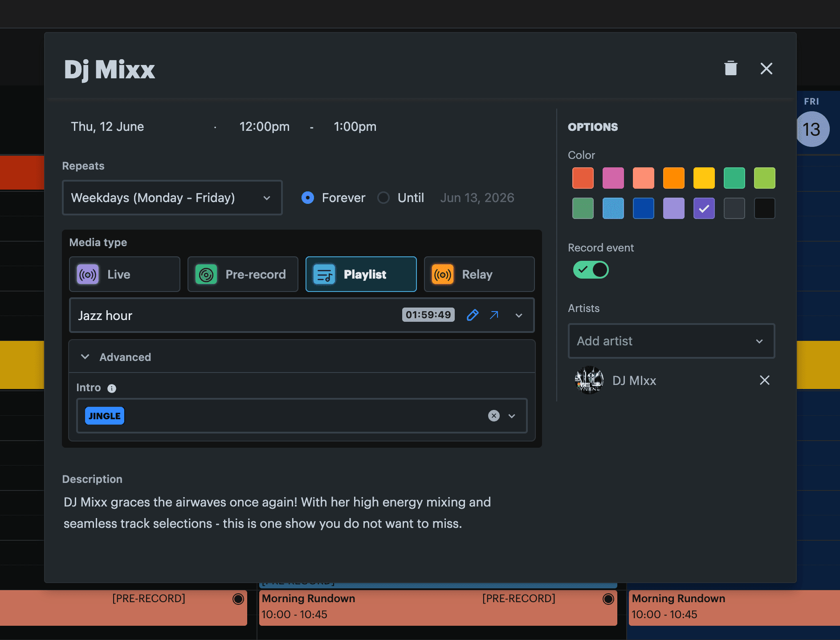
Task: Select the Forever repeat option
Action: pos(308,198)
